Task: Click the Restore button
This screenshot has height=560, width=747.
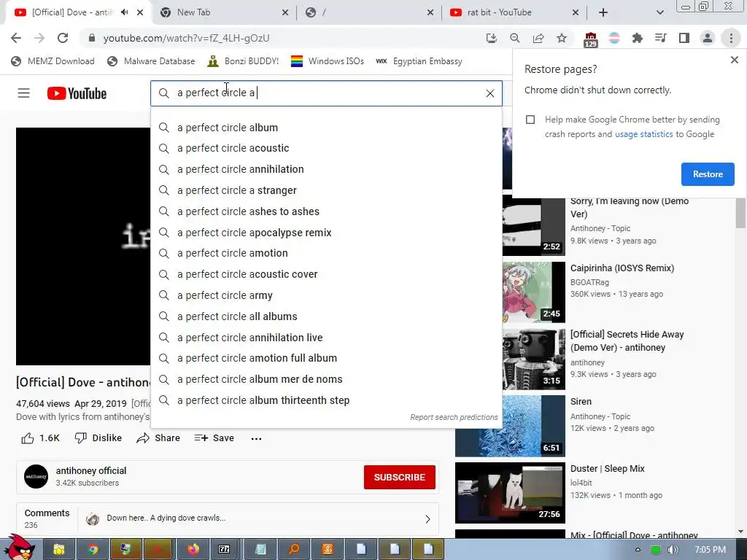Action: point(708,174)
